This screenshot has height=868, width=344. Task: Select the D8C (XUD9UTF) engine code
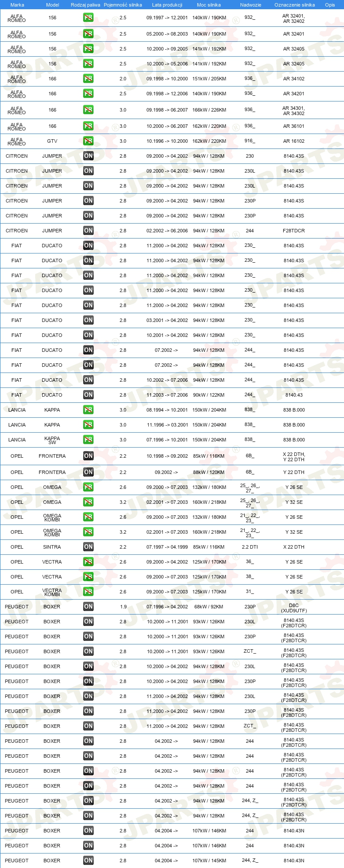(x=294, y=608)
